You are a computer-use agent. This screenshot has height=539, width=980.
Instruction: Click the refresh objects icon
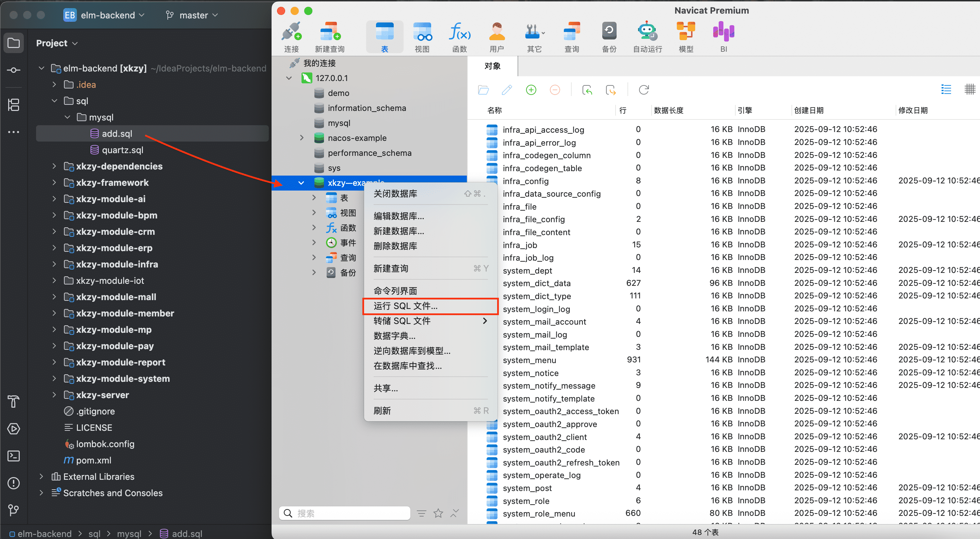[x=644, y=90]
